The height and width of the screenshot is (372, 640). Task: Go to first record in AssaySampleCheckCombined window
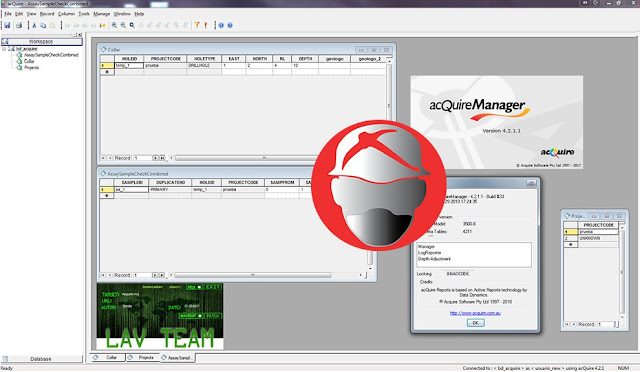pos(103,275)
